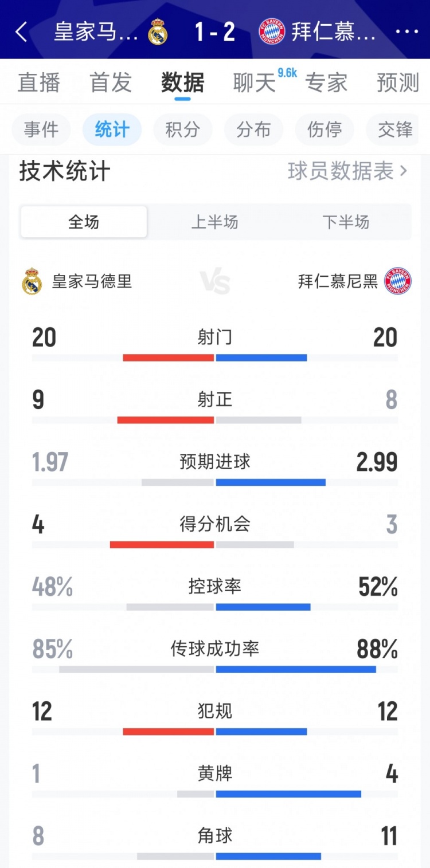Image resolution: width=430 pixels, height=868 pixels.
Task: Open 专家 experts tab
Action: 326,83
